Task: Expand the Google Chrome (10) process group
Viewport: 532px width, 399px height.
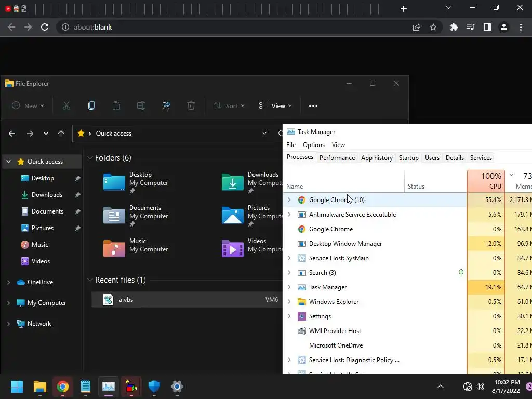Action: pos(289,200)
